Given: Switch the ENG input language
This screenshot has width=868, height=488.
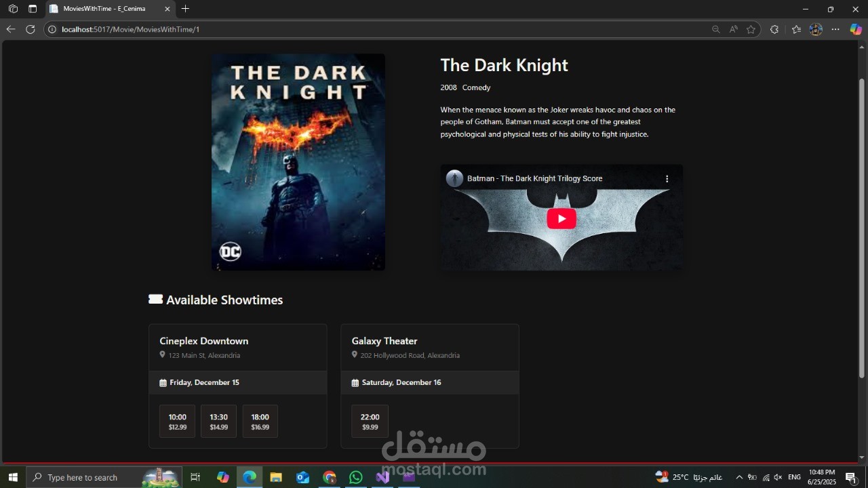Looking at the screenshot, I should tap(794, 477).
